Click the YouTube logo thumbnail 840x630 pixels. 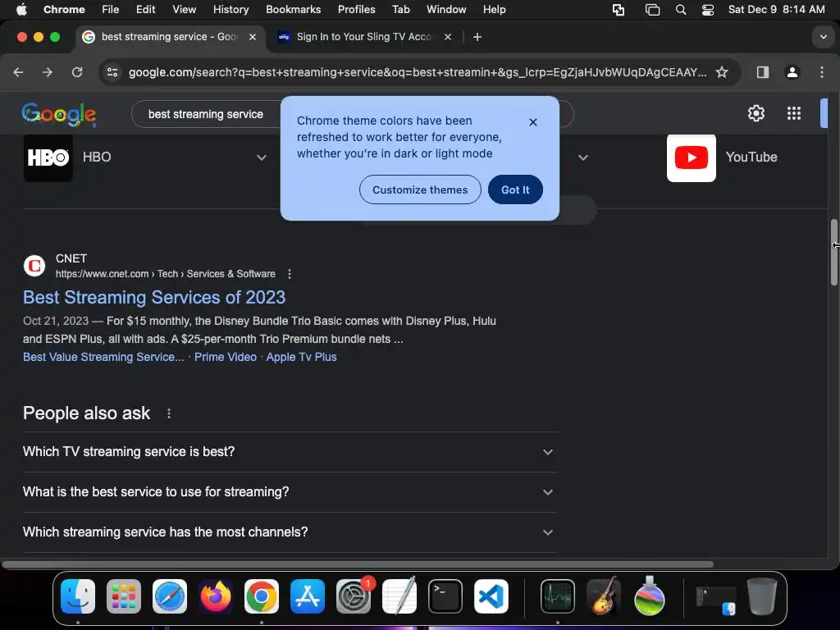coord(691,157)
